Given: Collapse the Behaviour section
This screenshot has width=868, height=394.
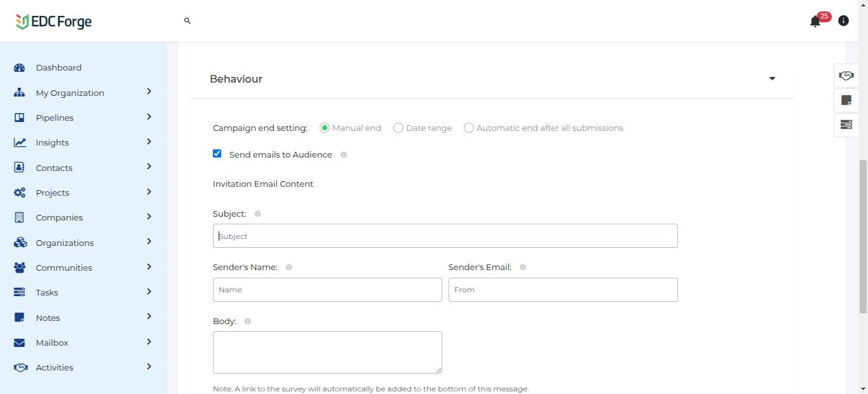Looking at the screenshot, I should (x=772, y=79).
